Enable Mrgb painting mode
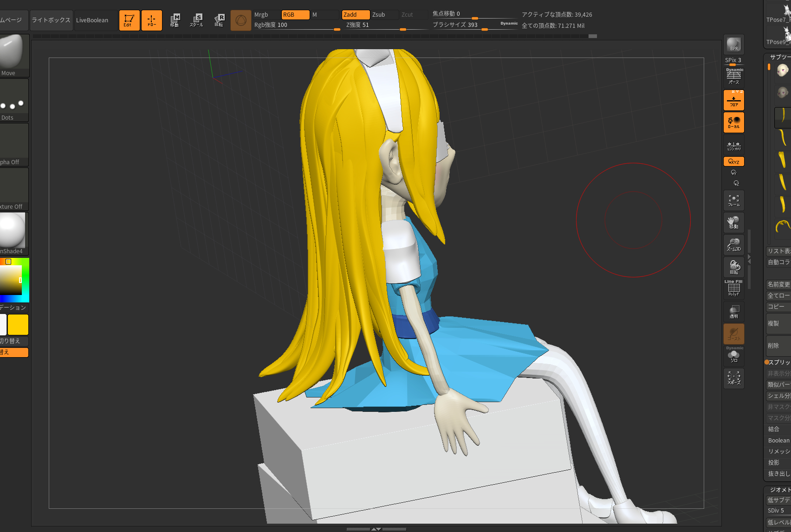The width and height of the screenshot is (791, 532). click(x=266, y=15)
